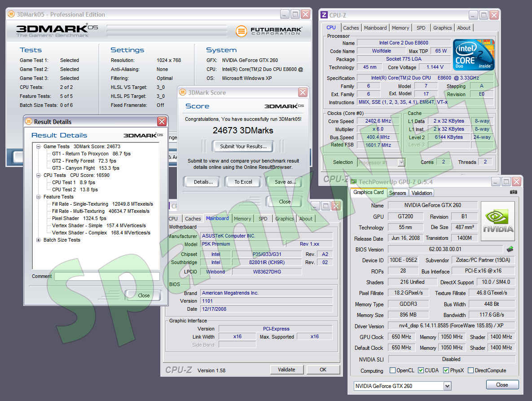Screen dimensions: 532x401
Task: Click the GPU Clock 650 MHz value
Action: [401, 337]
